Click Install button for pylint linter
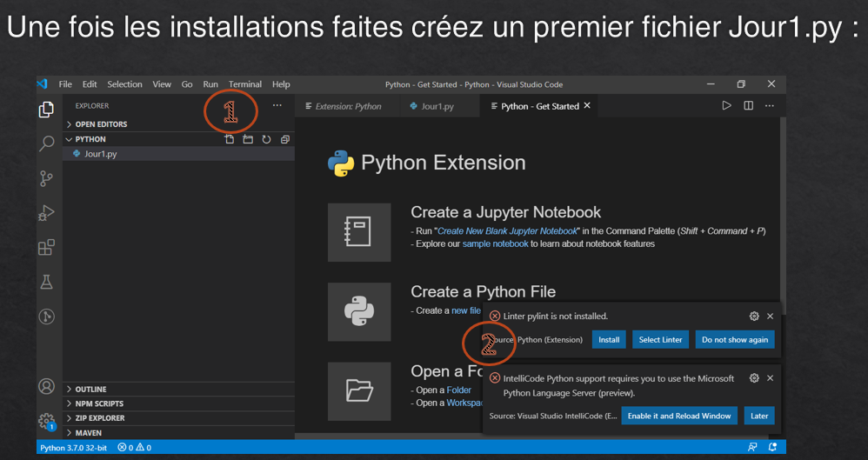868x460 pixels. pyautogui.click(x=609, y=340)
